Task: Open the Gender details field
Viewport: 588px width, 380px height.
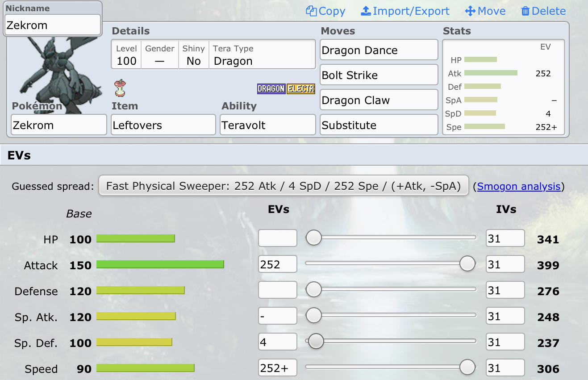Action: coord(160,55)
